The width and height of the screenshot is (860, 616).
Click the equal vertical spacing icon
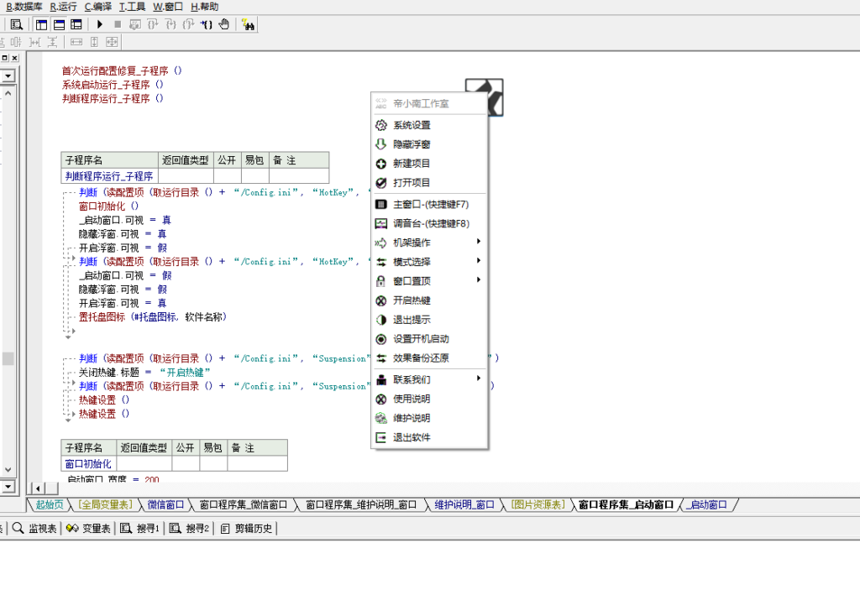pos(52,42)
